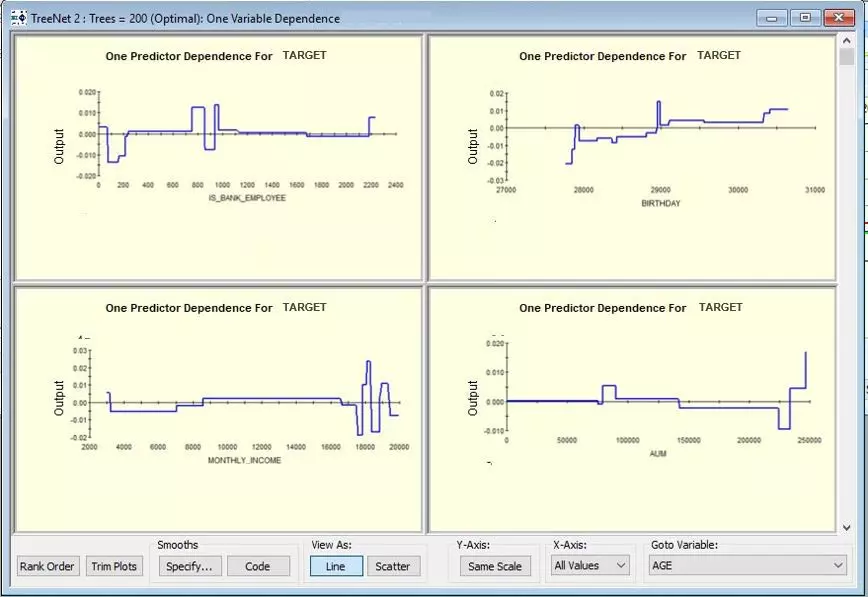The width and height of the screenshot is (868, 597).
Task: Open the Specify smooths dialog
Action: tap(189, 566)
